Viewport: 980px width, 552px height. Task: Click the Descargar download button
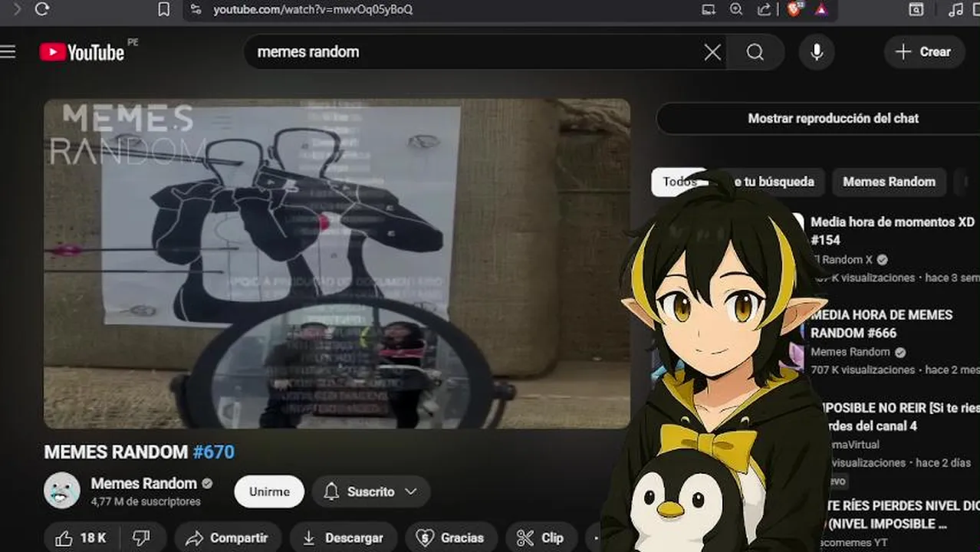point(343,537)
